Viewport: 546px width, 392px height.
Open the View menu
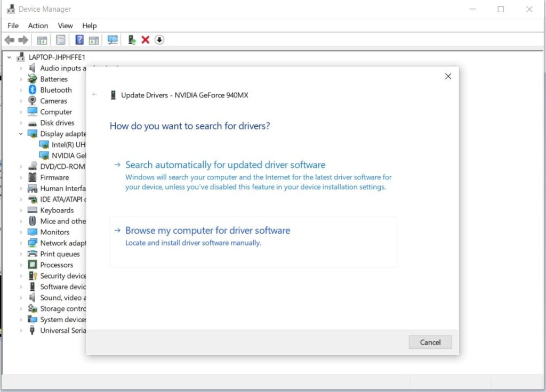click(65, 26)
